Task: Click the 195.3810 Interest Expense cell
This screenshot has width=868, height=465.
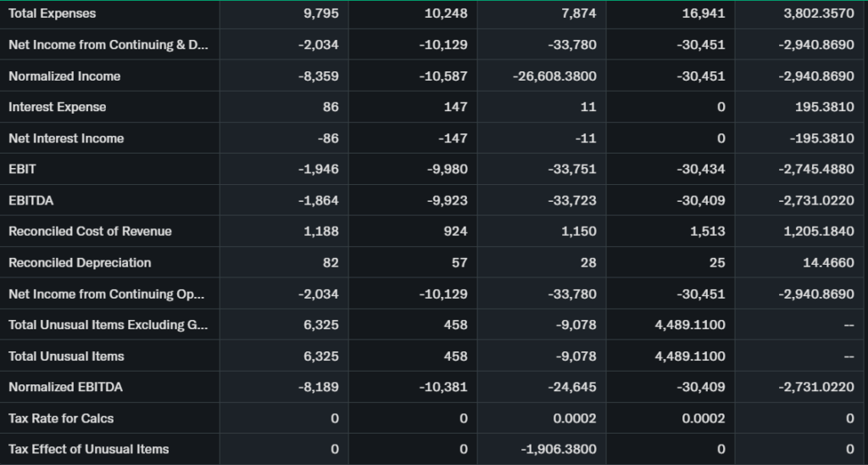Action: tap(819, 107)
